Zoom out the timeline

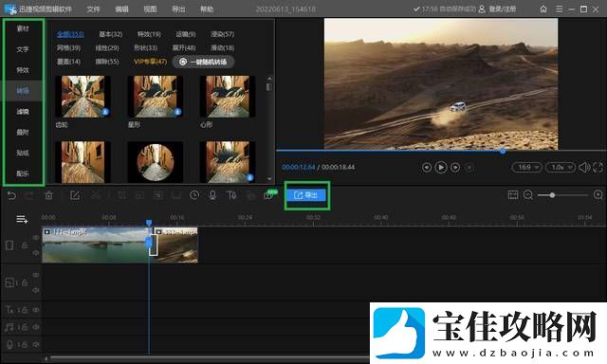coord(528,195)
